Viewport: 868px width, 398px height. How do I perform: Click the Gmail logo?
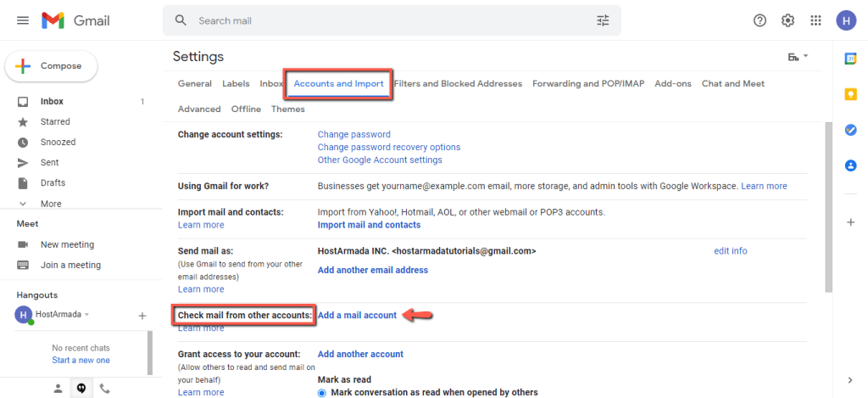[x=75, y=20]
